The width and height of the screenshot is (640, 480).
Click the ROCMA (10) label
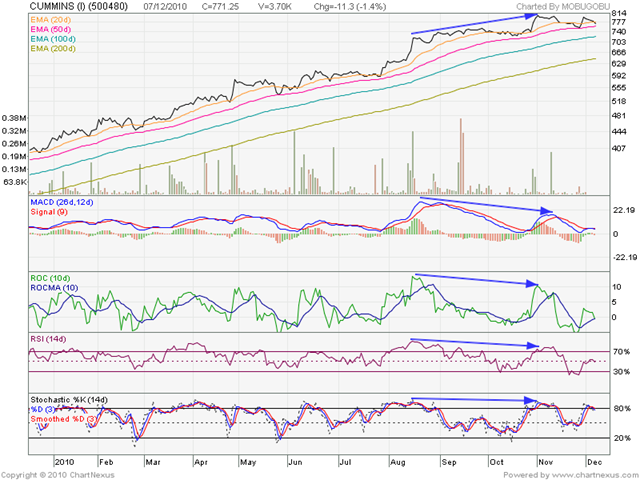54,288
